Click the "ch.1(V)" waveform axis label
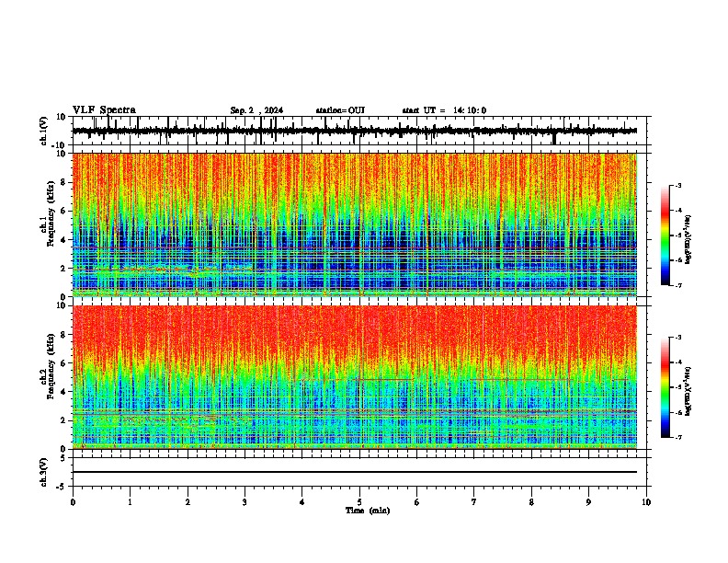This screenshot has width=728, height=563. pyautogui.click(x=44, y=131)
